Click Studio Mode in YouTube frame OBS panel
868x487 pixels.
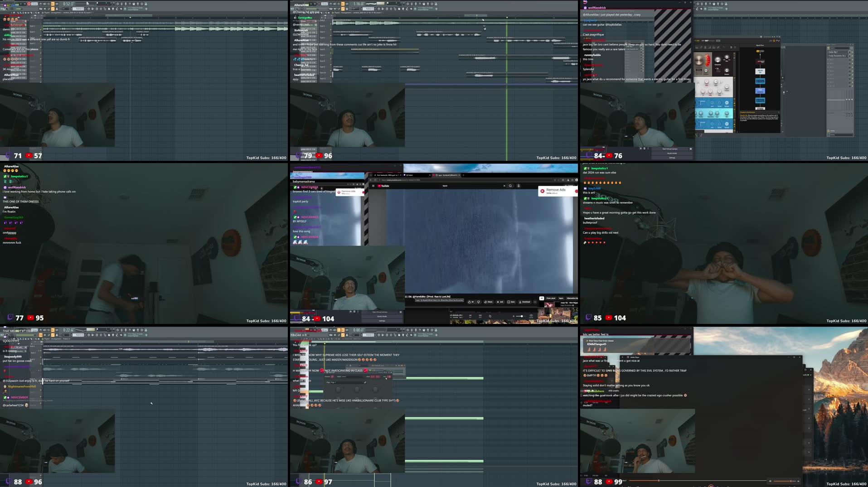[382, 316]
